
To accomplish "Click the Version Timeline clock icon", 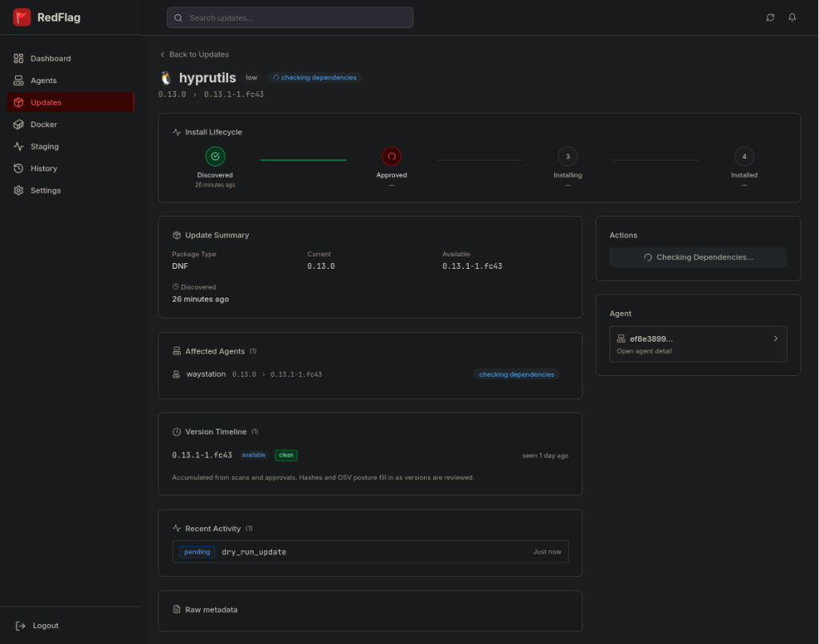I will pyautogui.click(x=177, y=432).
